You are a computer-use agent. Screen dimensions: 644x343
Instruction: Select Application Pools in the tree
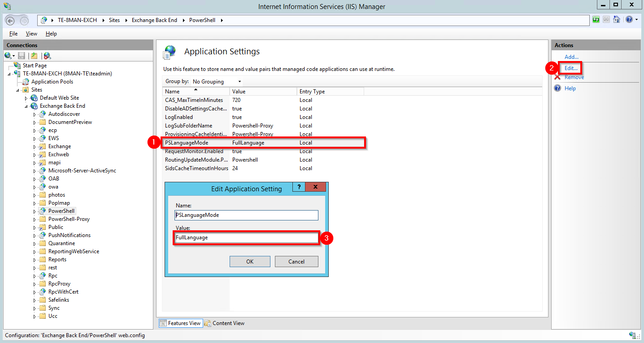52,82
